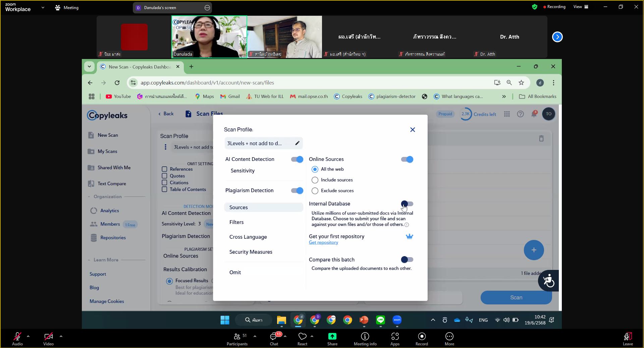This screenshot has height=348, width=644.
Task: Open Copyleaks apps grid icon
Action: coord(507,114)
